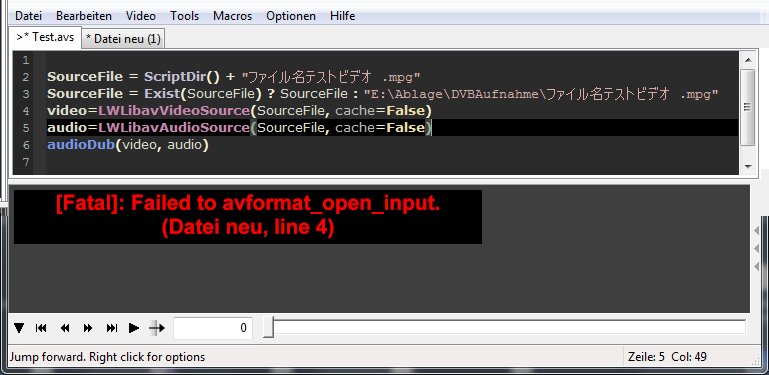Click the video timeline slider handle
The image size is (769, 375).
coord(268,328)
